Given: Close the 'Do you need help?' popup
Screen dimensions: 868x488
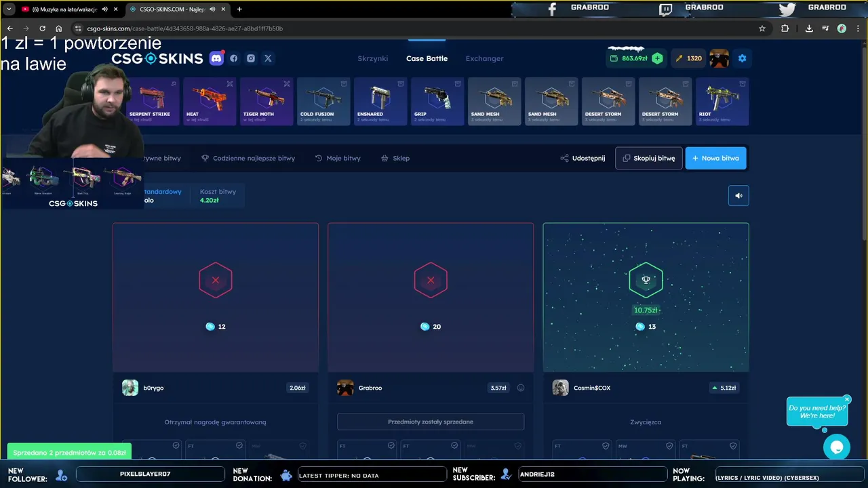Looking at the screenshot, I should [x=847, y=399].
